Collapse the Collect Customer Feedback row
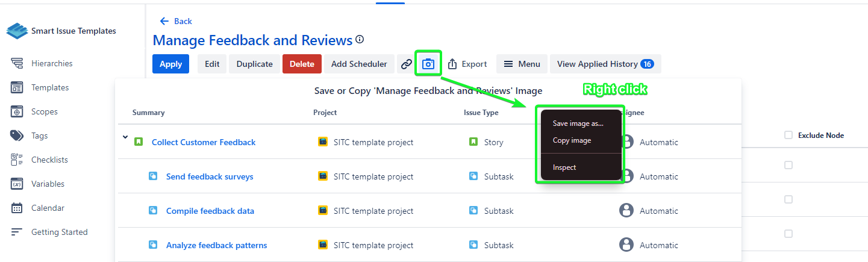 coord(125,138)
